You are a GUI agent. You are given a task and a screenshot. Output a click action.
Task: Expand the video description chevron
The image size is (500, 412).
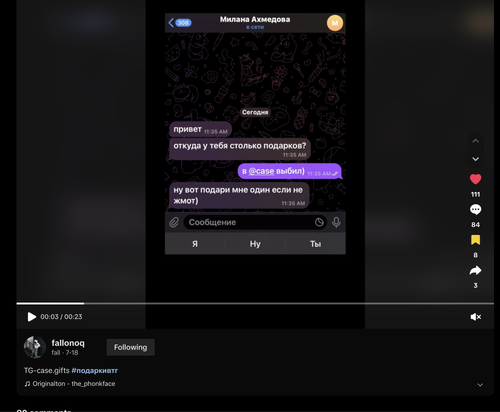480,385
